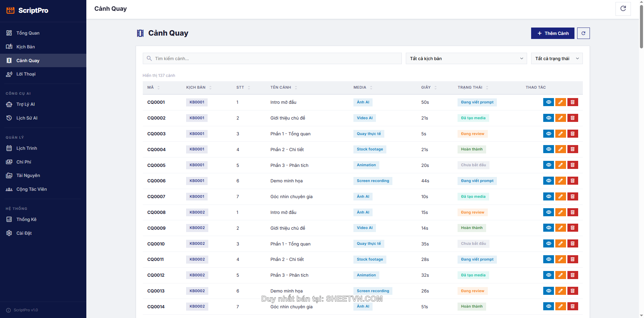
Task: Click the Trợ Lý AI assistant icon
Action: pos(9,104)
